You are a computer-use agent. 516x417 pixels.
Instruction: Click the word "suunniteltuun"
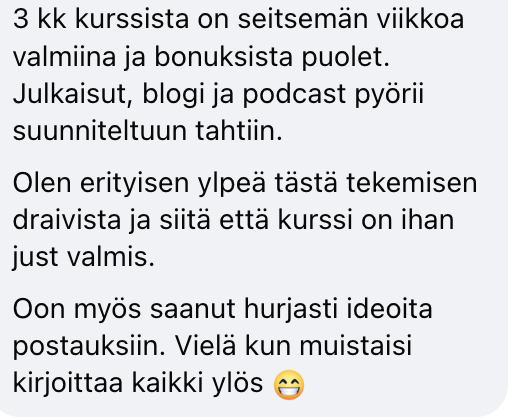100,131
